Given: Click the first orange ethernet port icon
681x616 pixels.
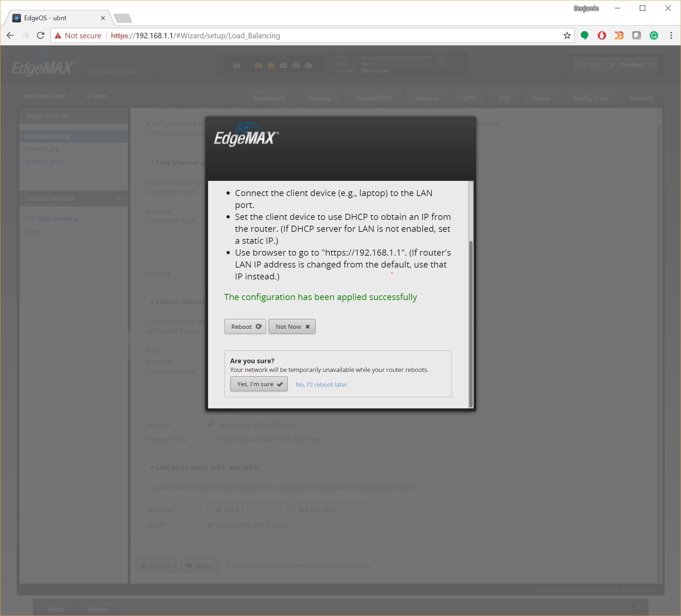Looking at the screenshot, I should click(258, 65).
